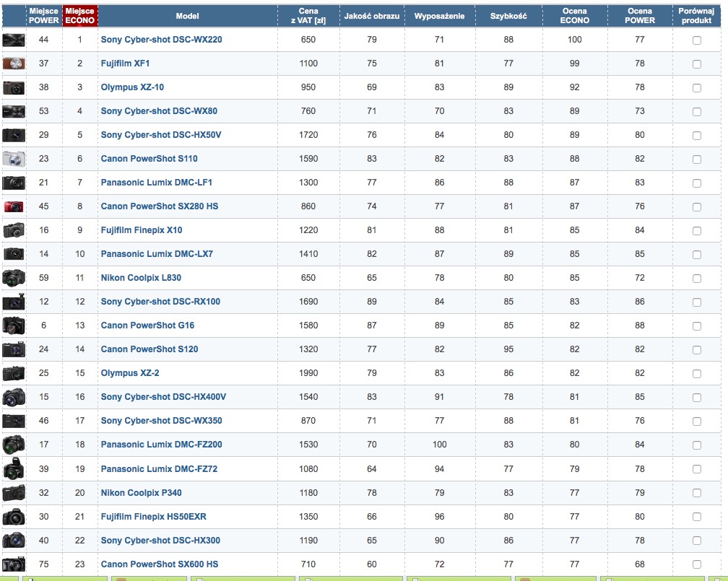Click Panasonic Lumix DMC-FZ200 camera thumbnail
The image size is (728, 581).
[14, 445]
